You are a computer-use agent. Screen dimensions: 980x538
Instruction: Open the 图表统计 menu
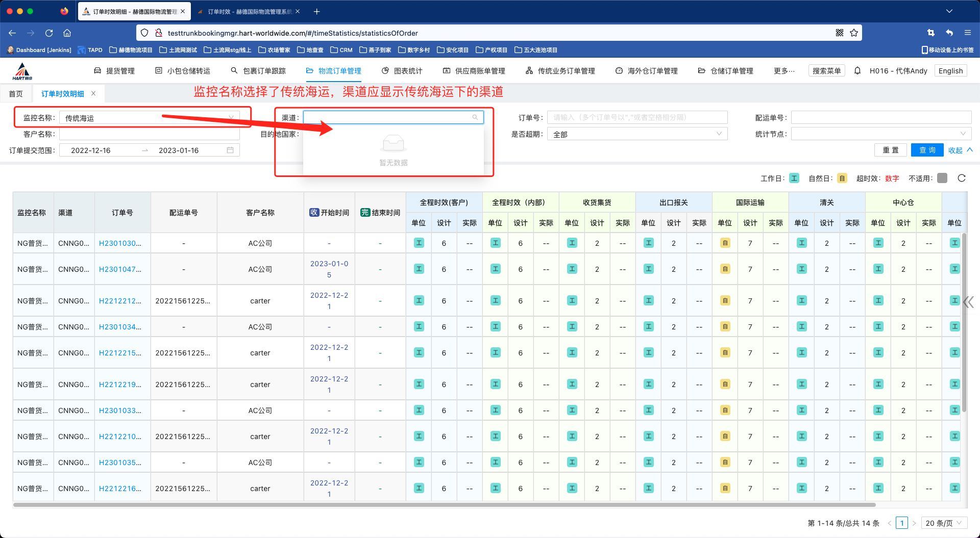(402, 71)
